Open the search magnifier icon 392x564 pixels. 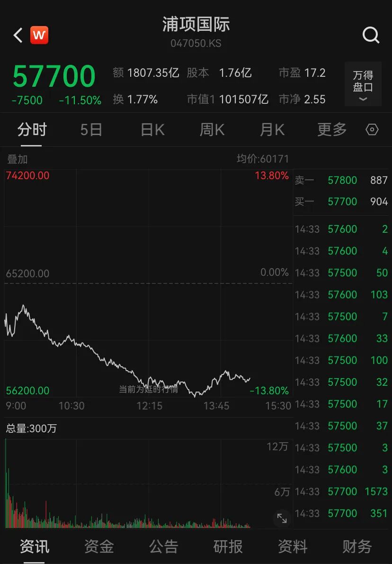pyautogui.click(x=371, y=35)
